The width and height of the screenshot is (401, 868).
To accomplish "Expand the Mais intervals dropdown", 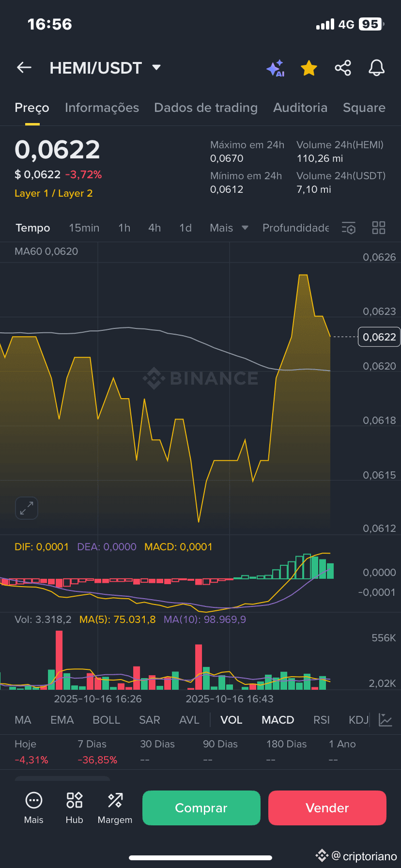I will point(229,228).
